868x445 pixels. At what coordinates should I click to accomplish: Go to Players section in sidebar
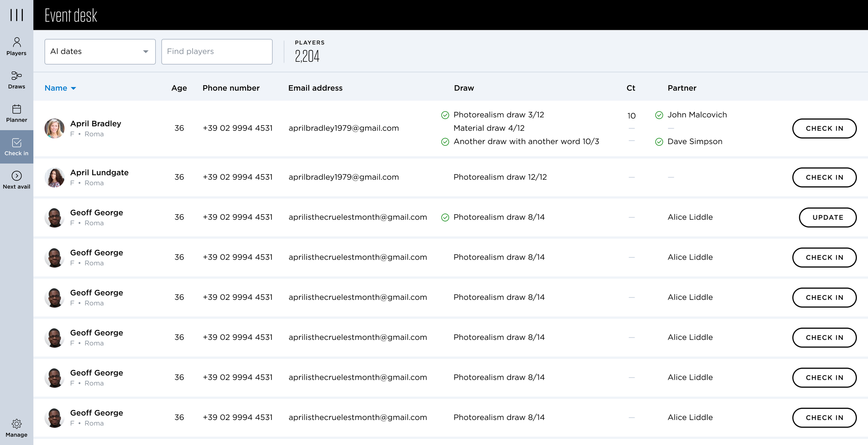coord(16,46)
